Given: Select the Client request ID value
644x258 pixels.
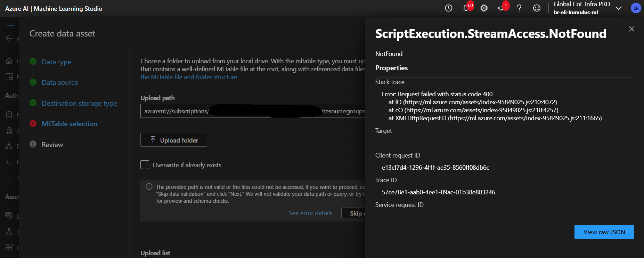Looking at the screenshot, I should point(435,168).
